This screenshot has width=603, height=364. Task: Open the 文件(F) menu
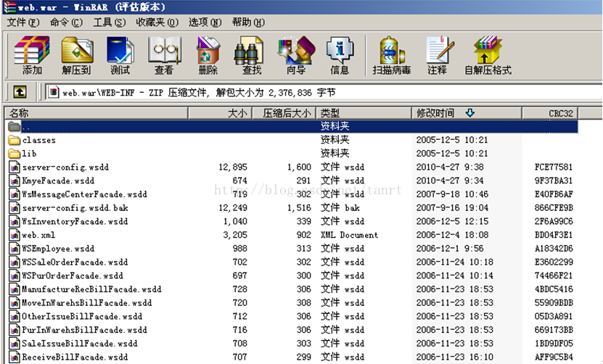click(23, 22)
